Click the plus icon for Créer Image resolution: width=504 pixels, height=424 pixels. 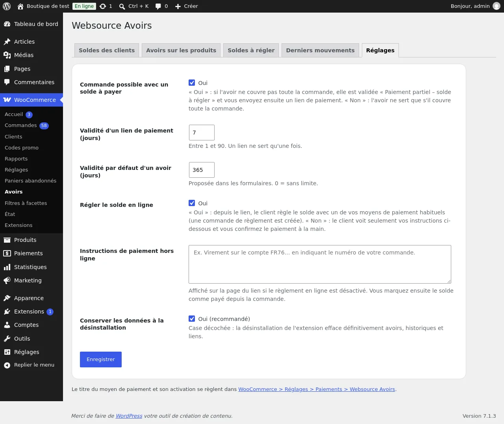pos(178,6)
